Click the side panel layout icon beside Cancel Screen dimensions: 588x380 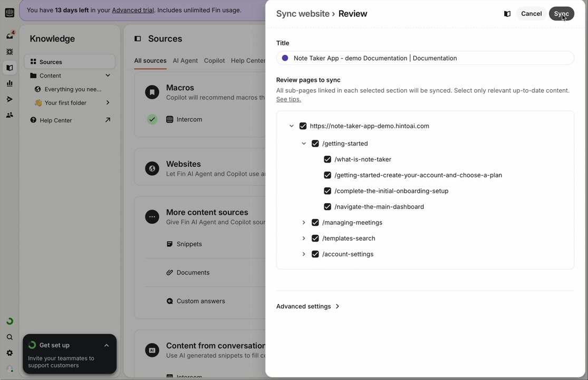[507, 14]
